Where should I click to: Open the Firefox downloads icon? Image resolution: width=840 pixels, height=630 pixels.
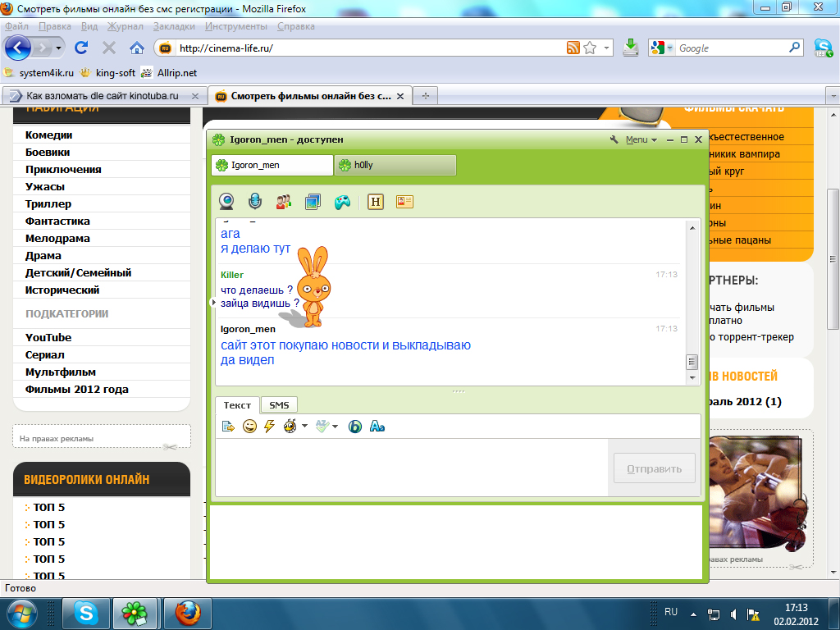pyautogui.click(x=631, y=48)
